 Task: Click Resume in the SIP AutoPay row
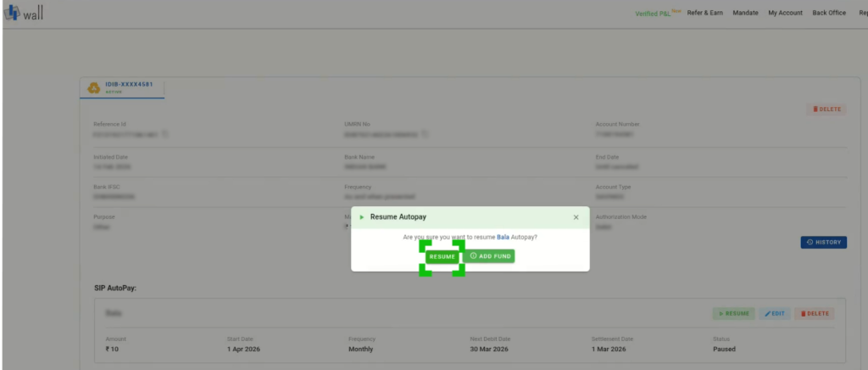point(732,313)
